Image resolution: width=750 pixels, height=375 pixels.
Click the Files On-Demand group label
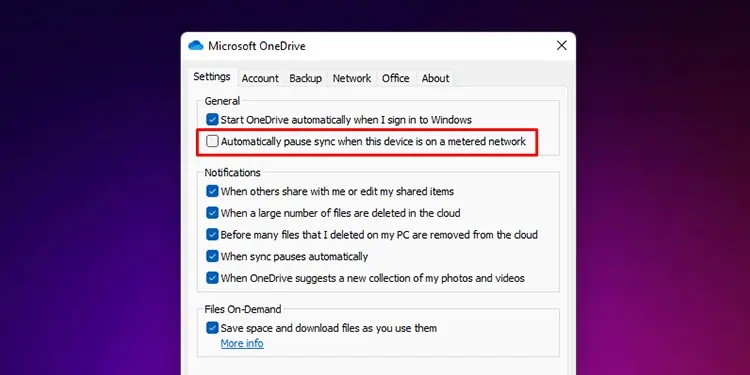pos(243,309)
